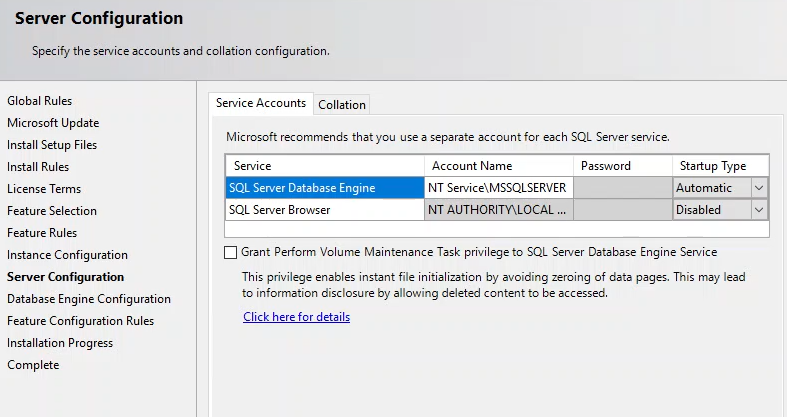Select Database Engine Configuration step

tap(89, 299)
